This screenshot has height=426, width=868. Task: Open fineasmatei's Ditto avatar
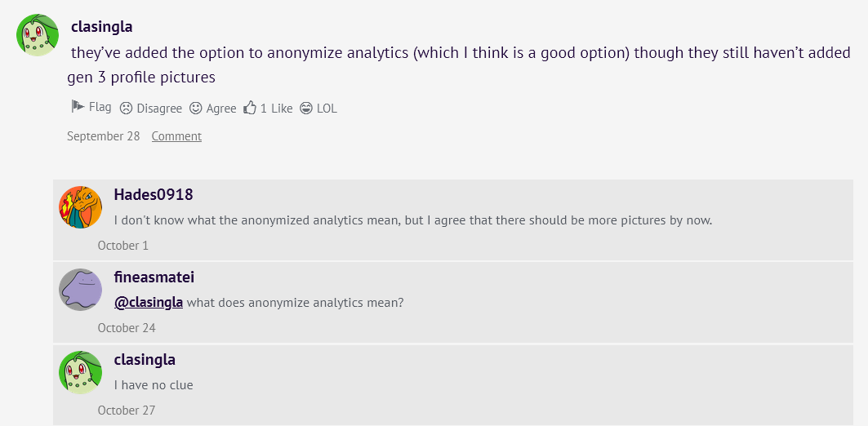pyautogui.click(x=80, y=290)
